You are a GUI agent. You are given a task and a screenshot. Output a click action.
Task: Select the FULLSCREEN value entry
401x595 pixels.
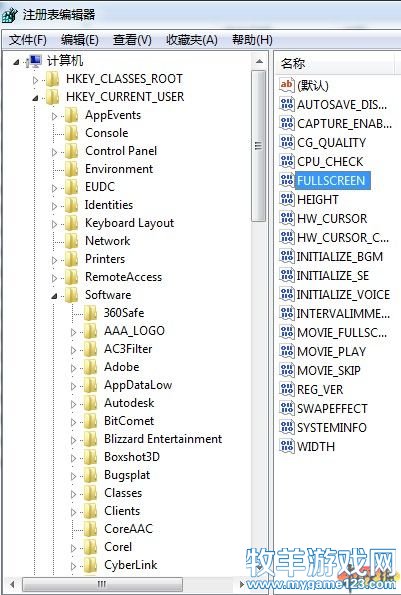coord(331,180)
